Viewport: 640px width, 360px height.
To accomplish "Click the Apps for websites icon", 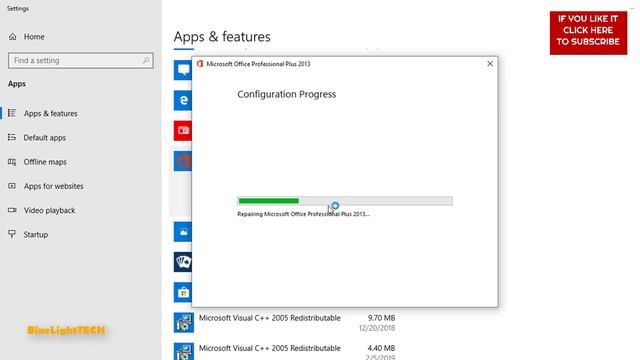I will [12, 186].
